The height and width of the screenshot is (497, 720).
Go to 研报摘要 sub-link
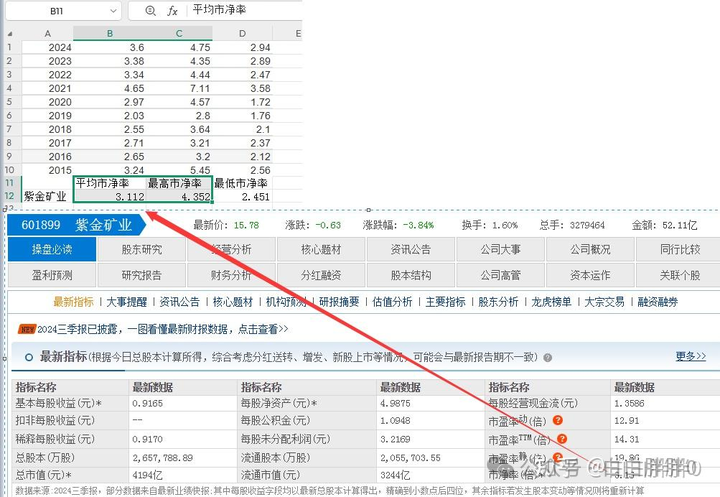point(339,302)
